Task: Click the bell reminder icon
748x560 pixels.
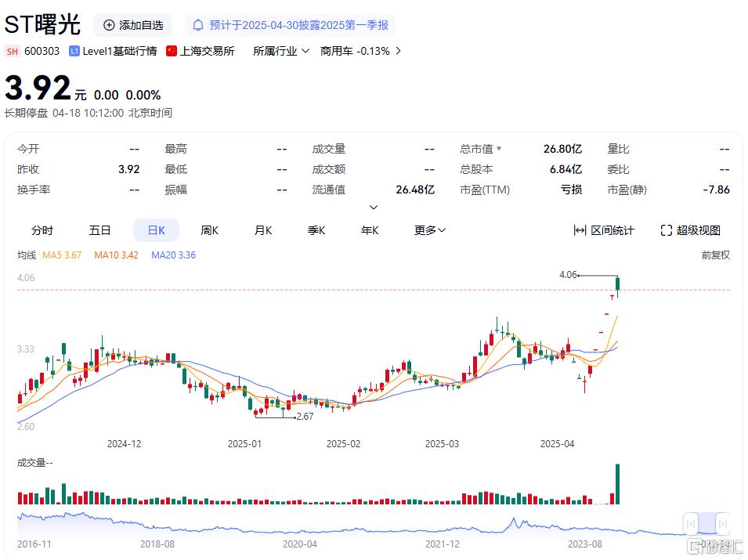Action: 198,25
